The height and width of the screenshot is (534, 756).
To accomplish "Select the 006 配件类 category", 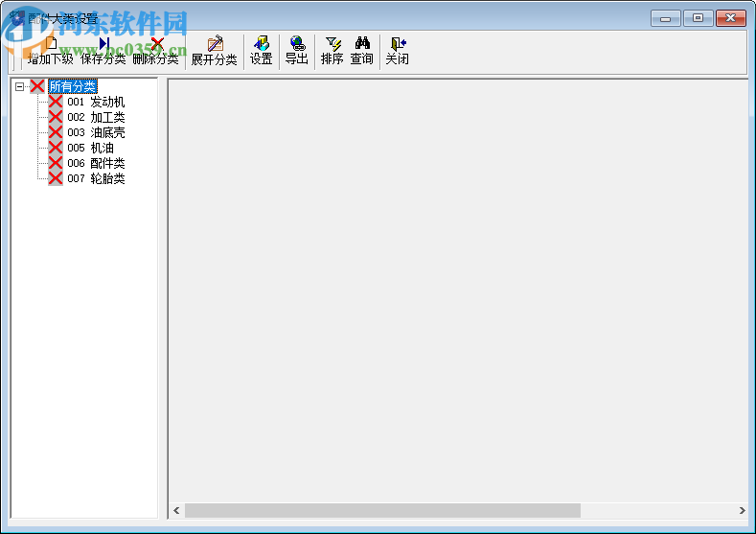I will click(96, 163).
